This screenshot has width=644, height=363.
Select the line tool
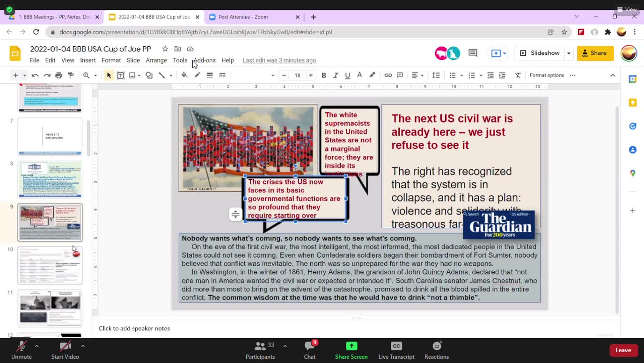pyautogui.click(x=161, y=75)
